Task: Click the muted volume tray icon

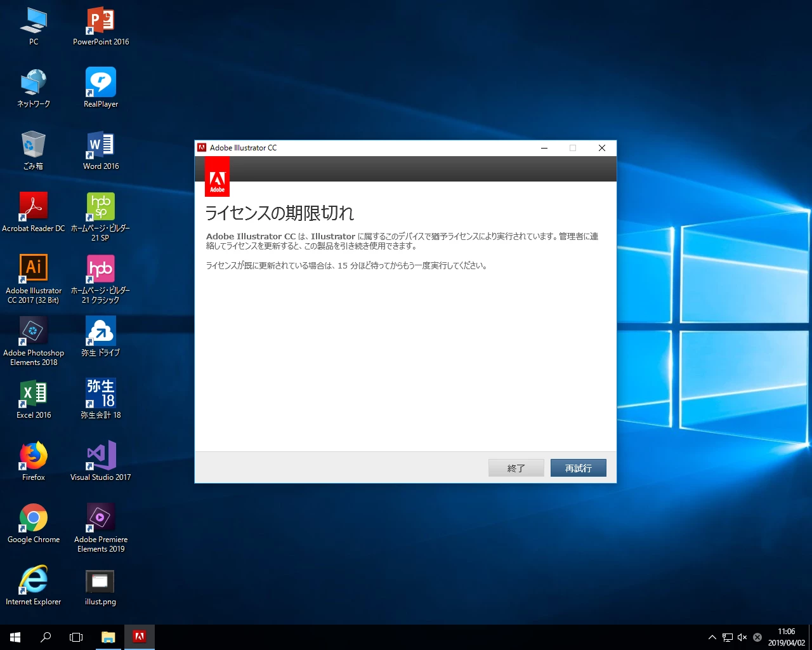Action: click(742, 637)
